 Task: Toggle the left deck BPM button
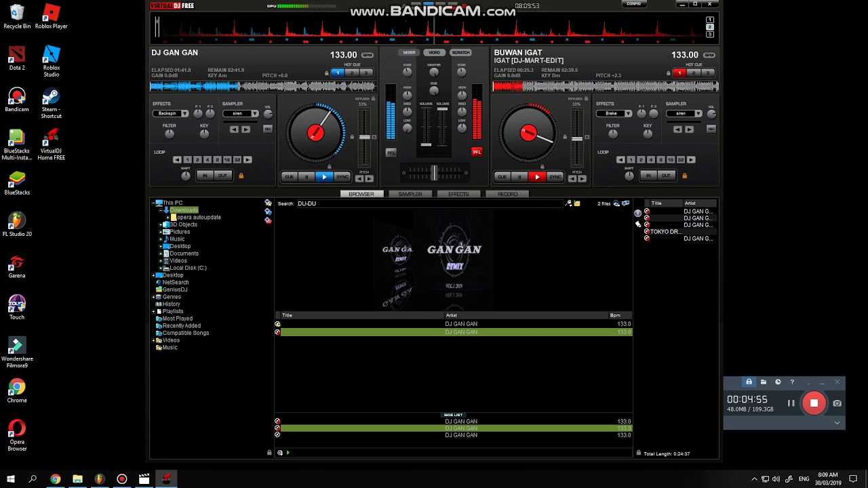coord(367,55)
